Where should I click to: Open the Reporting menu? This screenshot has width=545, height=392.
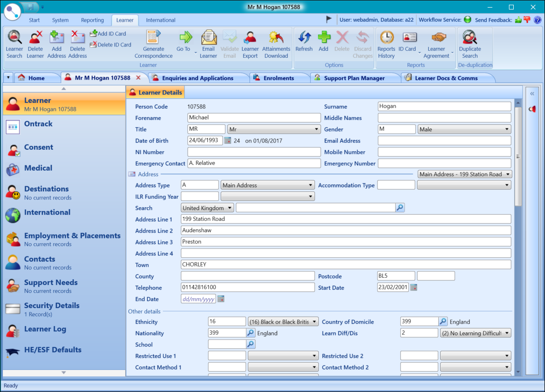coord(92,20)
